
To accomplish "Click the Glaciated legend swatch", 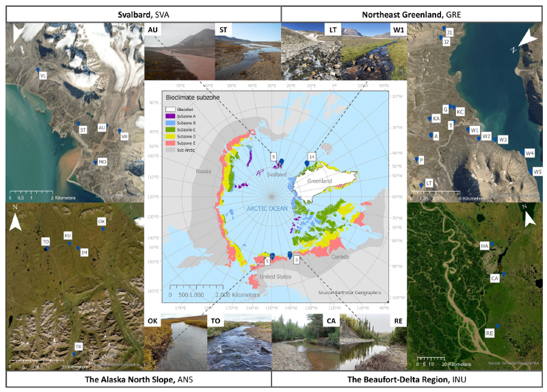I will (x=170, y=109).
